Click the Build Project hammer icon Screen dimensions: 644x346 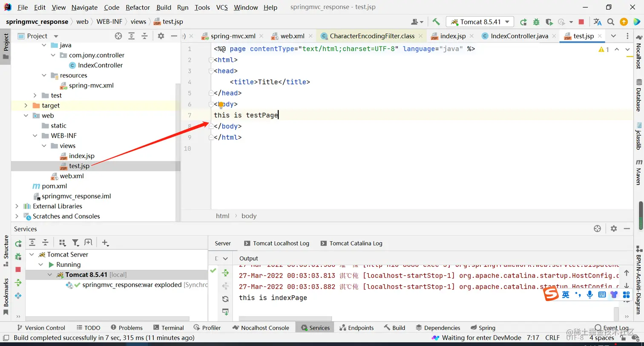[436, 22]
